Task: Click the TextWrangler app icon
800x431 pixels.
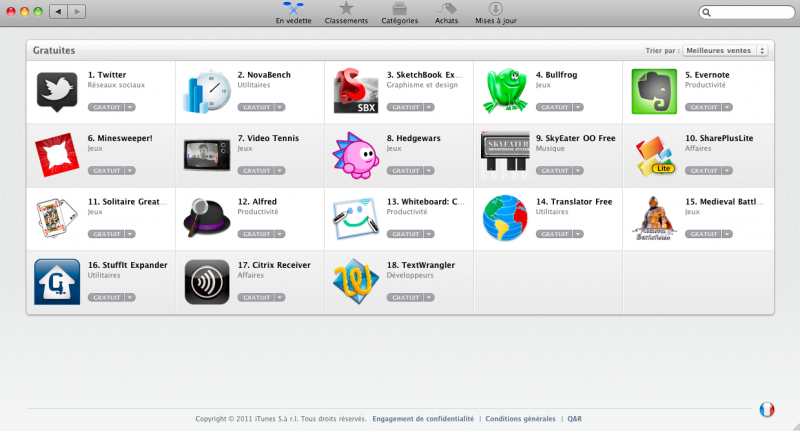Action: (x=355, y=281)
